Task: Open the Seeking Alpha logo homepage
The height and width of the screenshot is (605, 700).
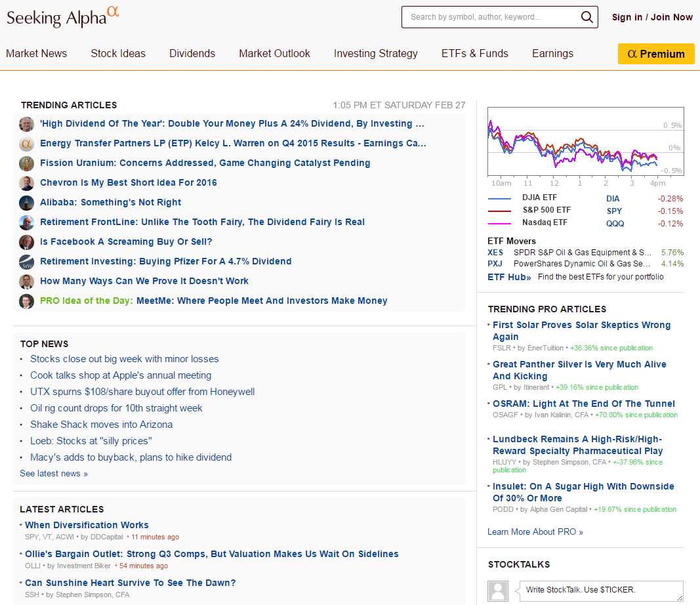Action: tap(63, 17)
